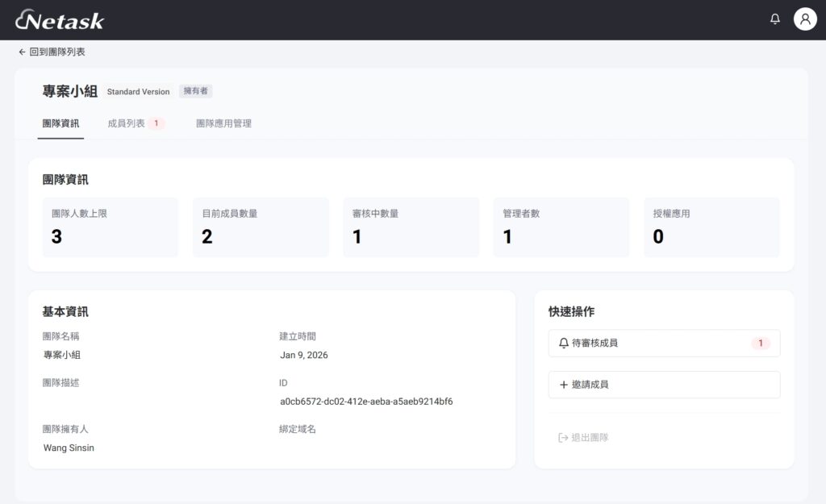Click the owner name Wang Sinsin
Screen dimensions: 826x504
tap(69, 448)
